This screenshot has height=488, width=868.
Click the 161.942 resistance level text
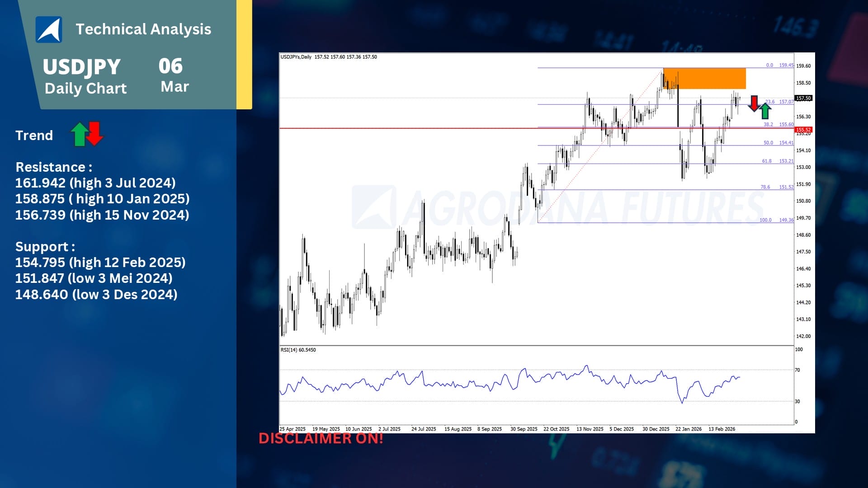[x=95, y=183]
